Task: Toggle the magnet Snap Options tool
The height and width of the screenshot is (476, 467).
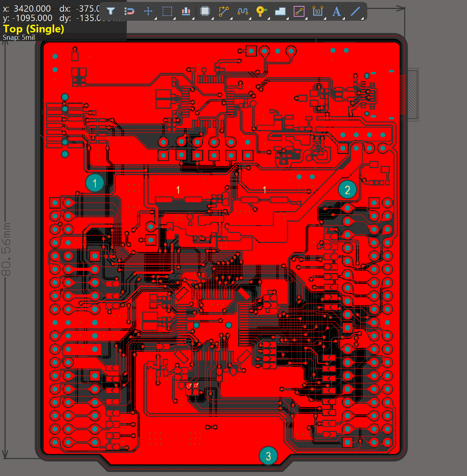Action: (129, 11)
